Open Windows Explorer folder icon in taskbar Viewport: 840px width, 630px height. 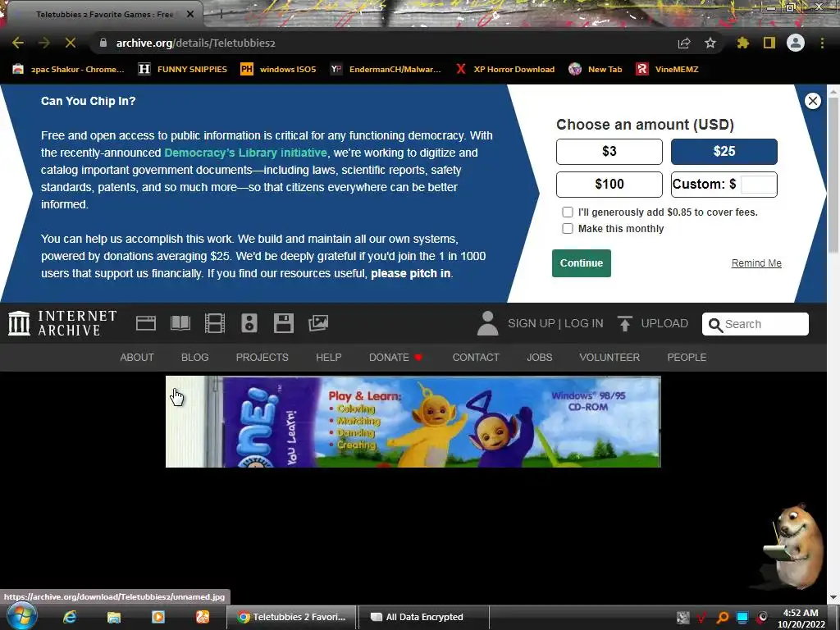(114, 617)
